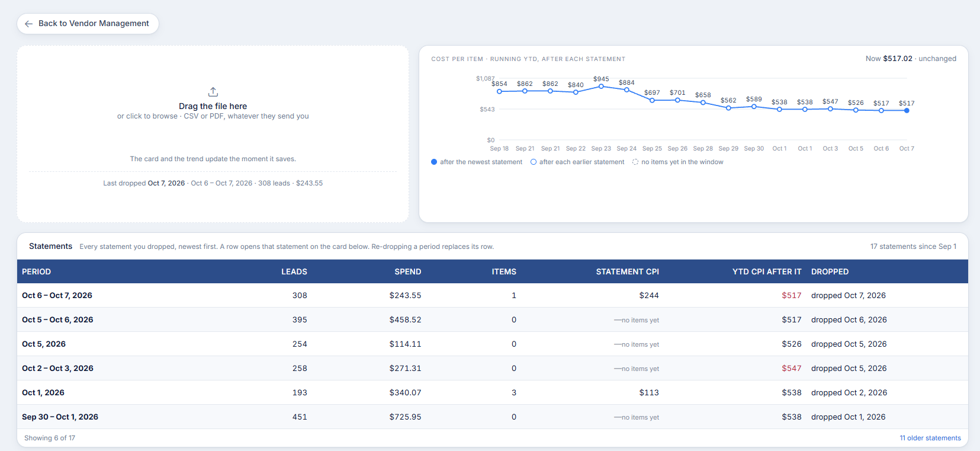Click the 'after each earlier statement' legend entry
This screenshot has width=980, height=451.
577,162
